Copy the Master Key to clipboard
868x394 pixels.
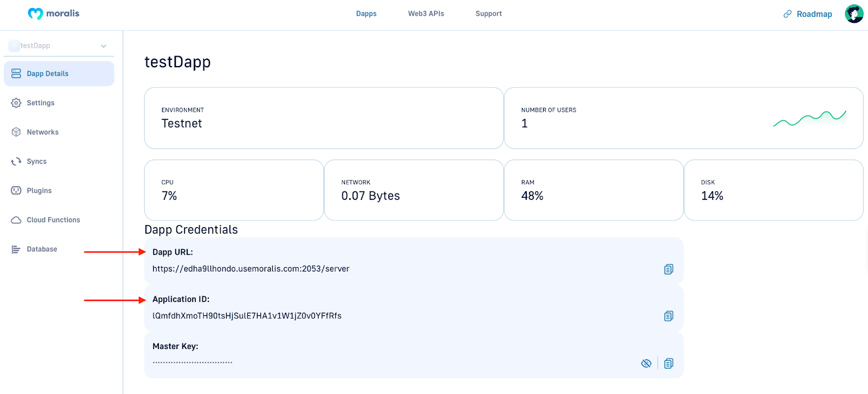point(669,363)
